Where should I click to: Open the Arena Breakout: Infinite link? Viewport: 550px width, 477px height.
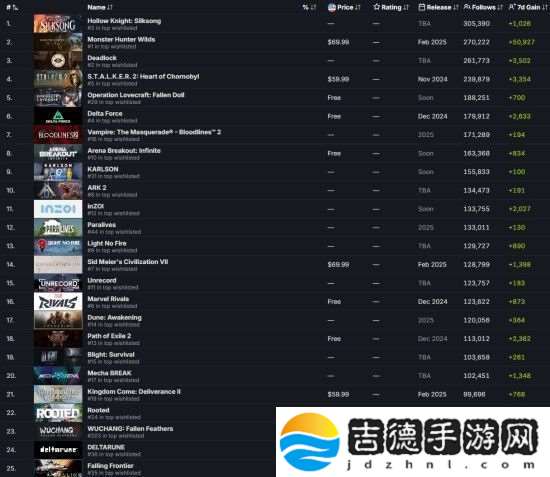click(x=124, y=151)
